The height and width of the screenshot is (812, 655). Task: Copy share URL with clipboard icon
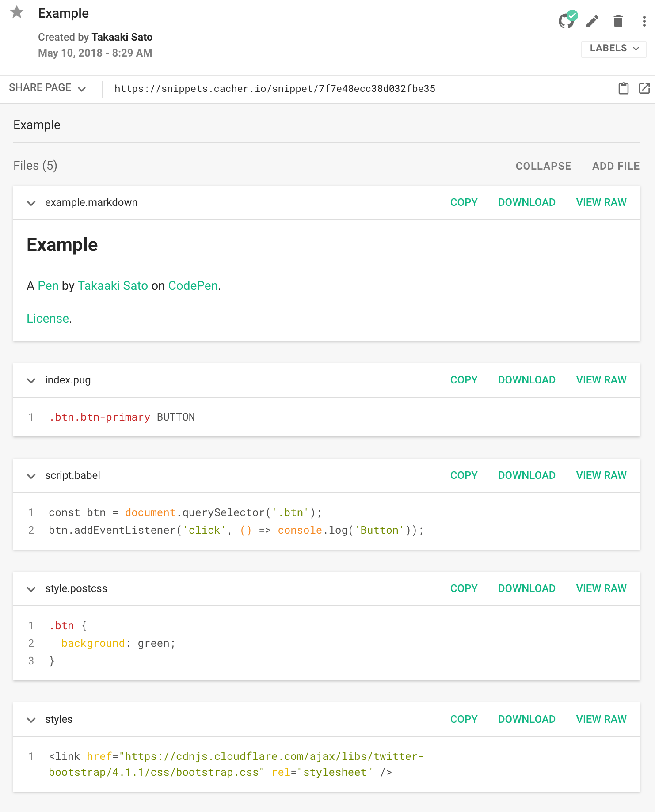623,89
